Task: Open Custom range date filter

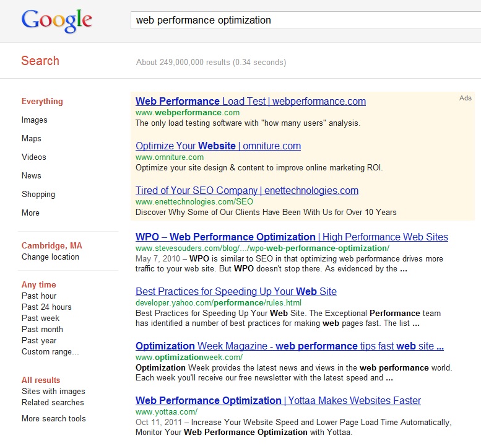Action: tap(50, 351)
